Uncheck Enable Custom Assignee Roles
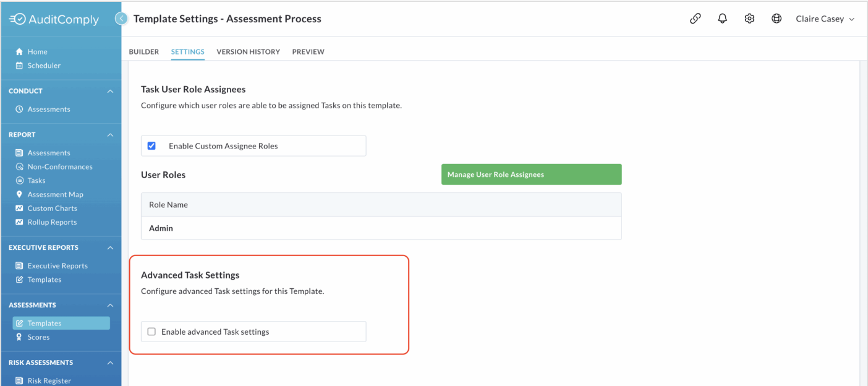The width and height of the screenshot is (868, 386). [151, 146]
